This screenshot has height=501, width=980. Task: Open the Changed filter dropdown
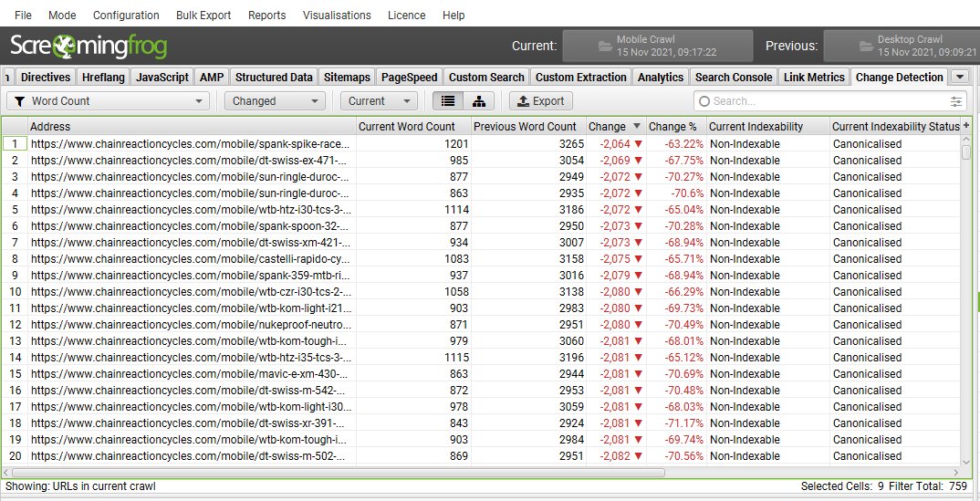[x=275, y=100]
